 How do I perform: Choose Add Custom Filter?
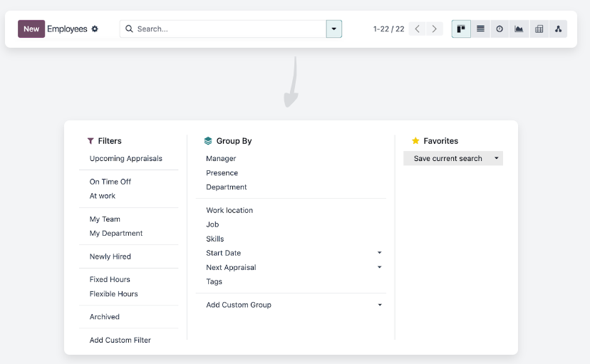tap(120, 340)
